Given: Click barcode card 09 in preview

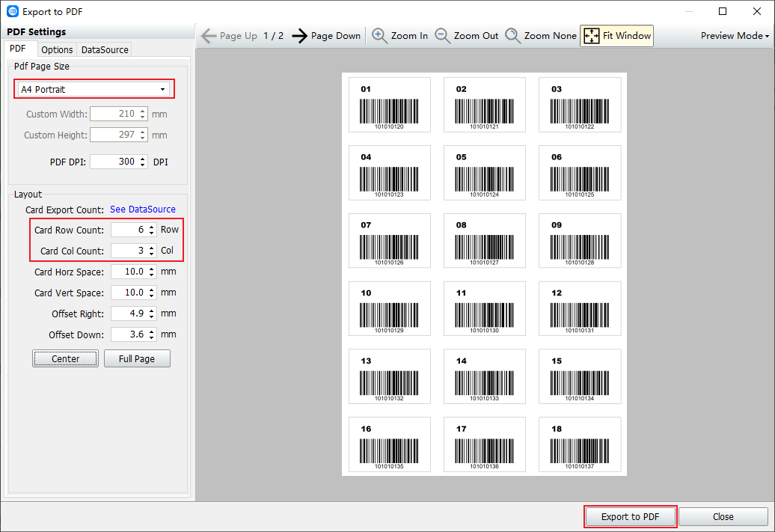Looking at the screenshot, I should click(x=580, y=241).
